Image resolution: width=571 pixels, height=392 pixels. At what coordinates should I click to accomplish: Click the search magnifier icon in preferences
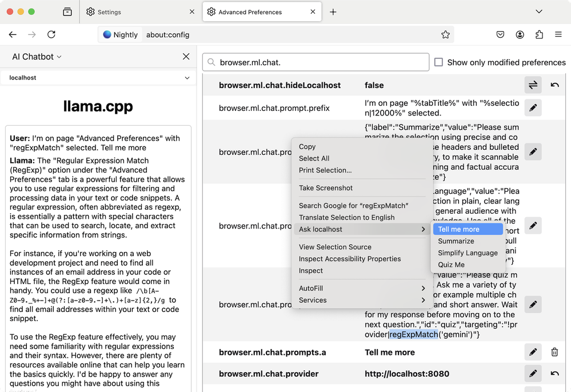tap(211, 62)
